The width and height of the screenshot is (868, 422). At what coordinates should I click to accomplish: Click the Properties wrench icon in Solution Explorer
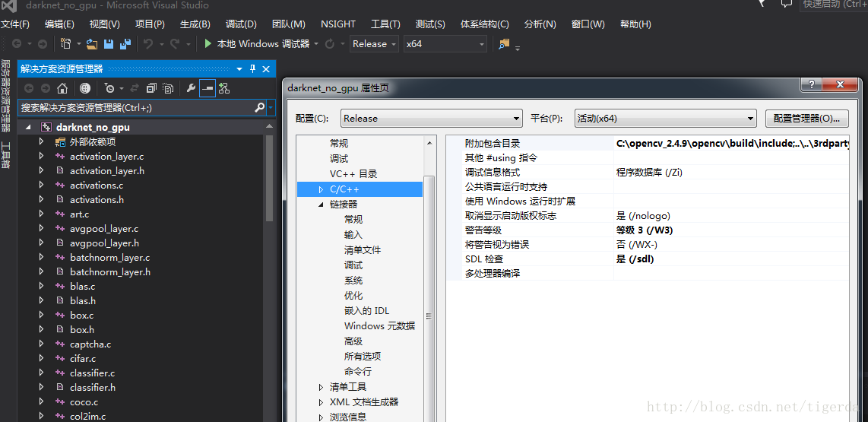[191, 88]
